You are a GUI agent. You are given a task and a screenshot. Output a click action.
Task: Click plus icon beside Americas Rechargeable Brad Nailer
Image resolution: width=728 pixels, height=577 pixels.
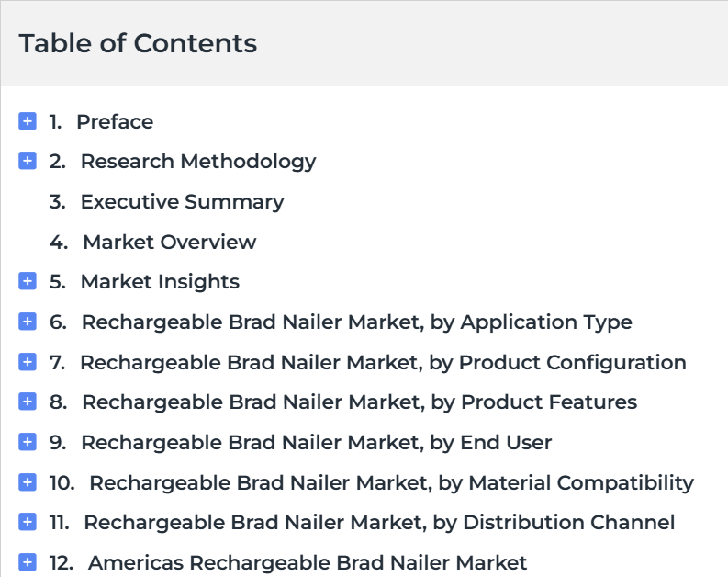pos(28,562)
